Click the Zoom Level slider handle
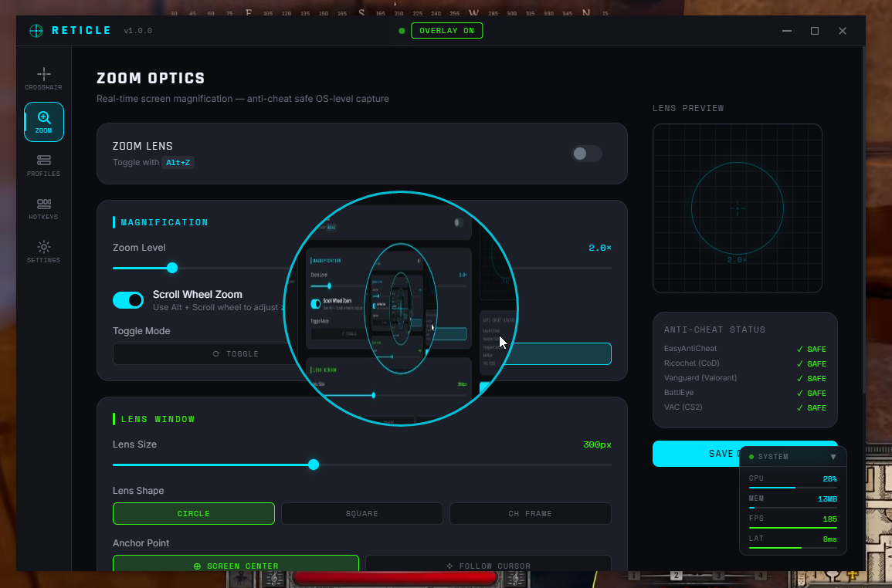The height and width of the screenshot is (588, 892). [172, 268]
